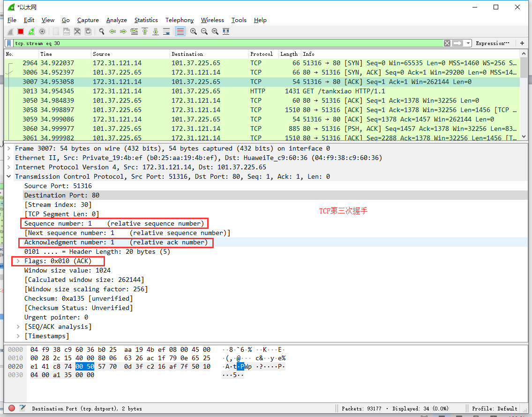This screenshot has width=532, height=417.
Task: Go to the first packet
Action: (145, 31)
